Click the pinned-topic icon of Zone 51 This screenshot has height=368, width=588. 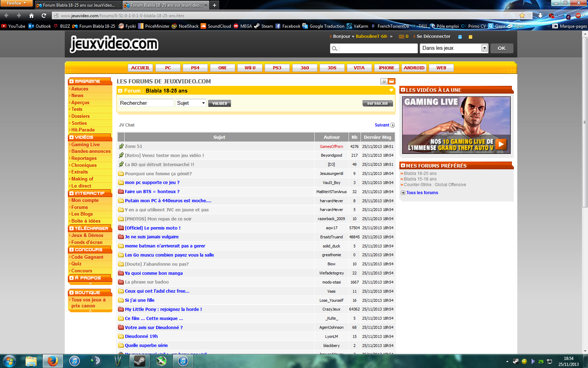click(121, 146)
